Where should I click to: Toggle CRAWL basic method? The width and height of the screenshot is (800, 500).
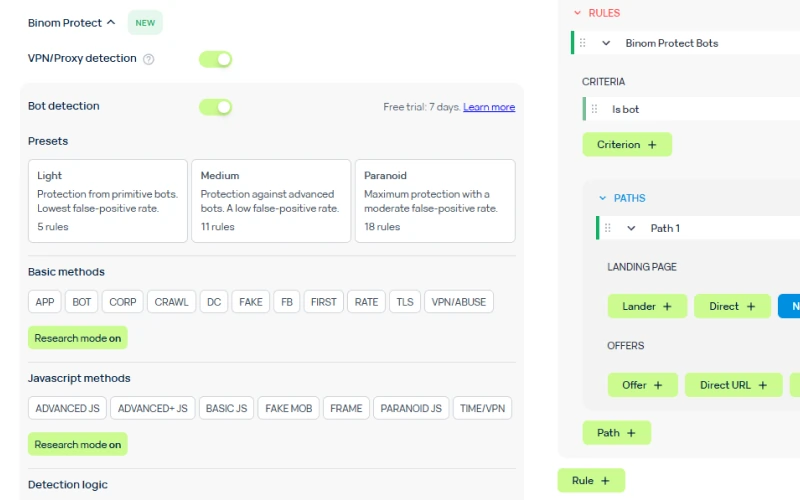[171, 302]
